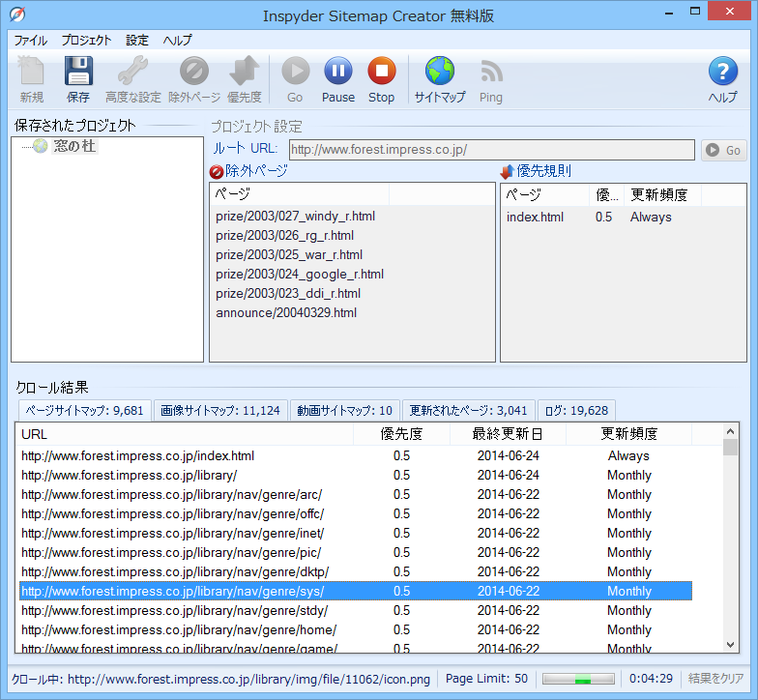Select excluded page prize/2003/025_war_r.html
This screenshot has width=758, height=700.
click(x=289, y=255)
